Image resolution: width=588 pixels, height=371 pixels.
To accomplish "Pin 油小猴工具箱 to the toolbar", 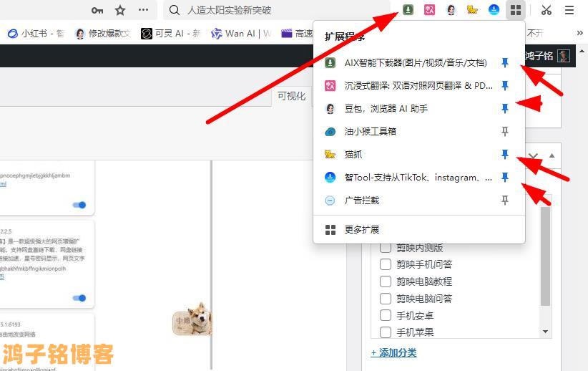I will 504,132.
